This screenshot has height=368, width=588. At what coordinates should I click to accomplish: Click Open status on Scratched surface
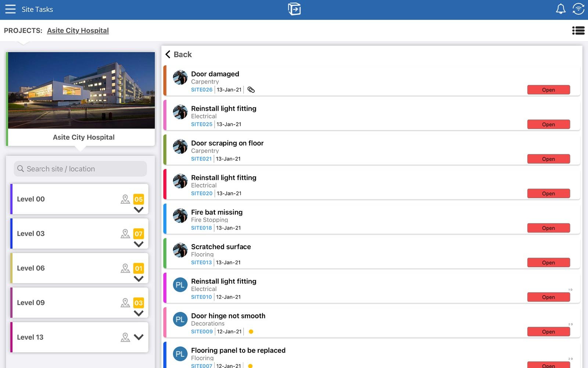(549, 263)
